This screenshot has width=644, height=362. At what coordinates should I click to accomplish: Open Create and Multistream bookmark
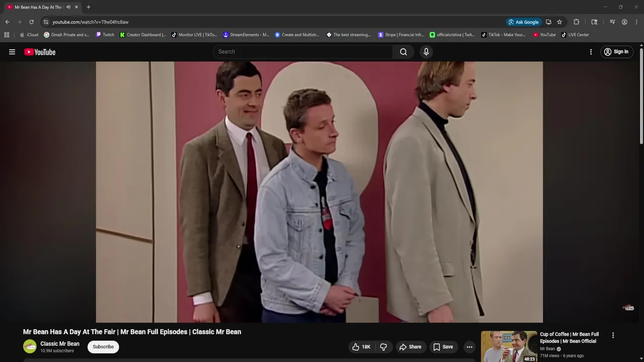pyautogui.click(x=297, y=35)
